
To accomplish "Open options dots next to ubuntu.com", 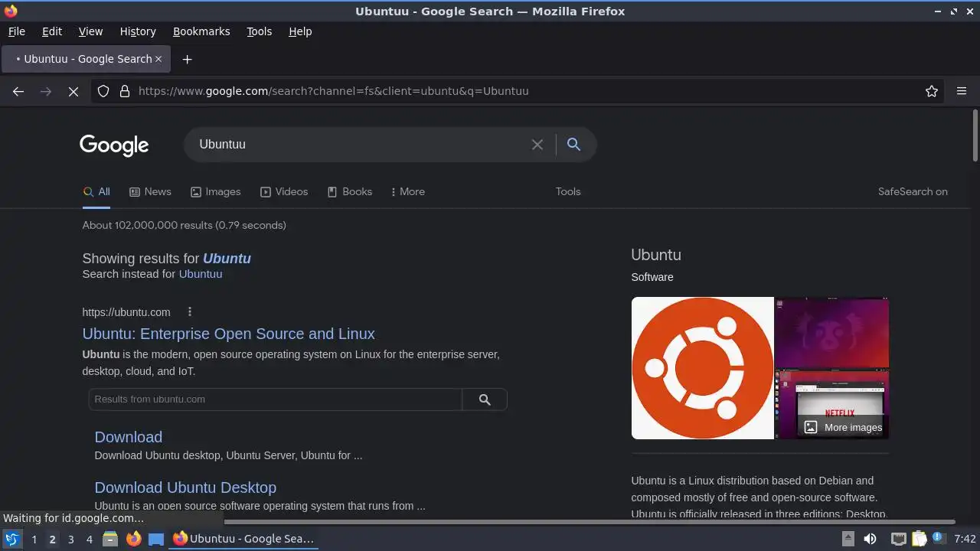I will tap(190, 311).
